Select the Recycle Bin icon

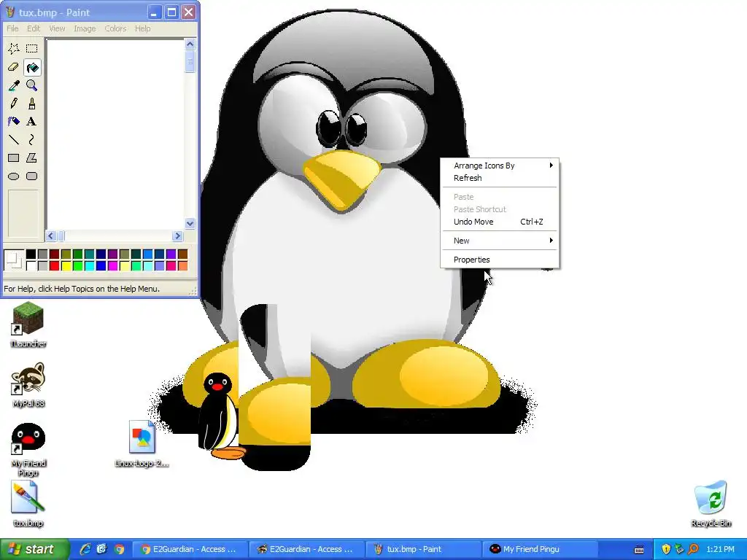click(x=711, y=504)
